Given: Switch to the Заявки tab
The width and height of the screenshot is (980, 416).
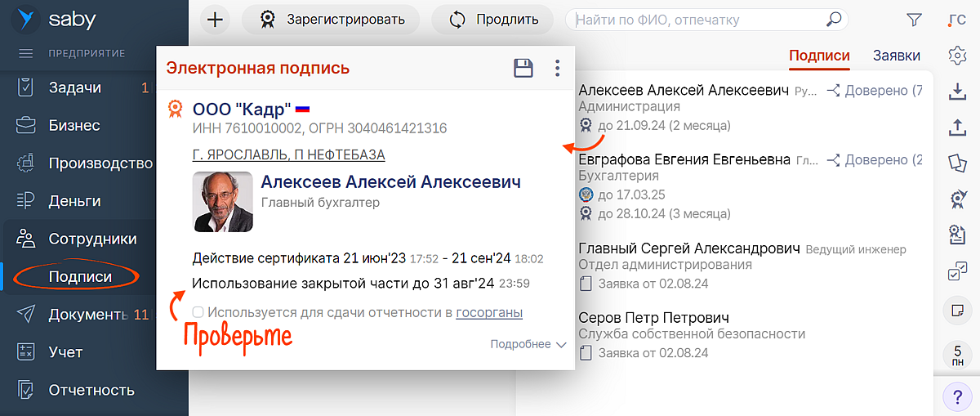Looking at the screenshot, I should [x=897, y=56].
